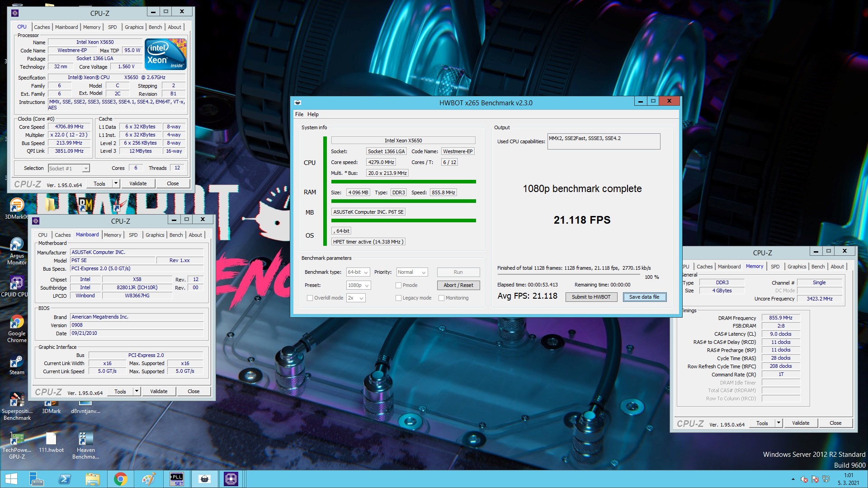
Task: Open the Overkill 2x multiplier dropdown
Action: [356, 298]
